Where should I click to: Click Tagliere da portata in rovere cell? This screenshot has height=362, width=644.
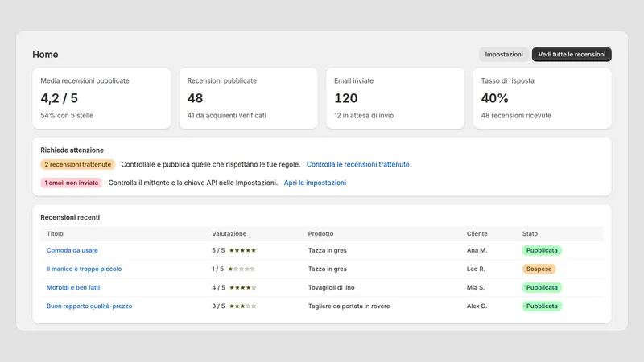(x=349, y=306)
